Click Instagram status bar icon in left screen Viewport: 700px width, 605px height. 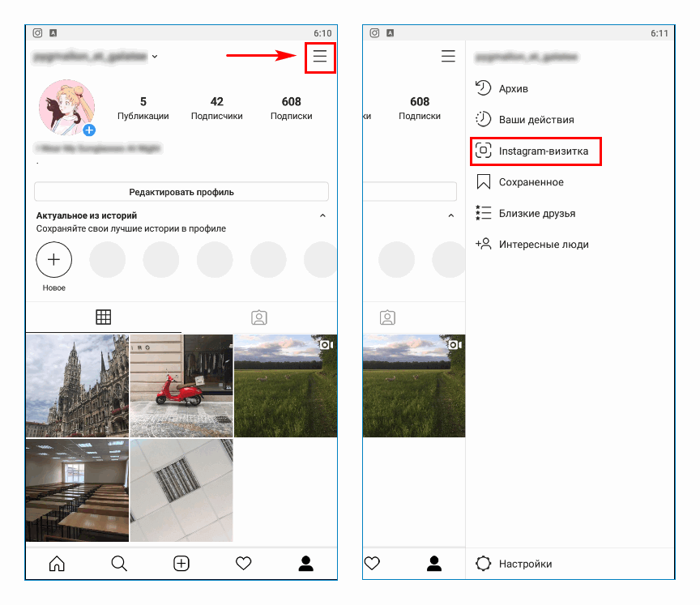37,33
